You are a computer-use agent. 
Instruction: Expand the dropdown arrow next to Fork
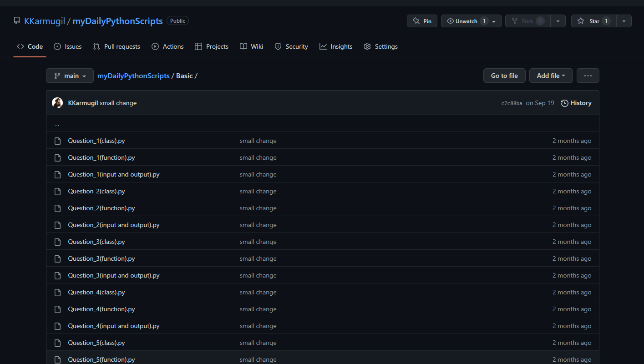[558, 21]
